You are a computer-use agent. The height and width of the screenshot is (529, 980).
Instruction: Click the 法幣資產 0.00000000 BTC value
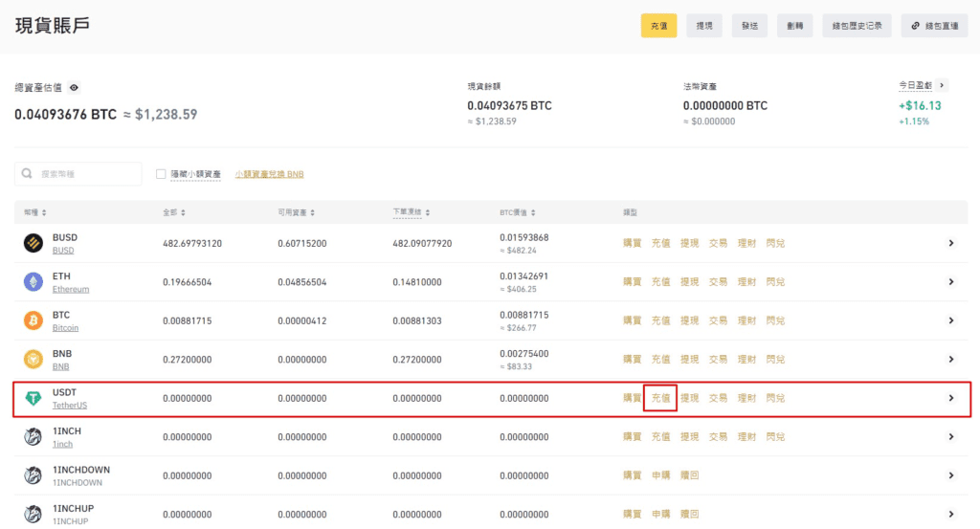(x=725, y=105)
